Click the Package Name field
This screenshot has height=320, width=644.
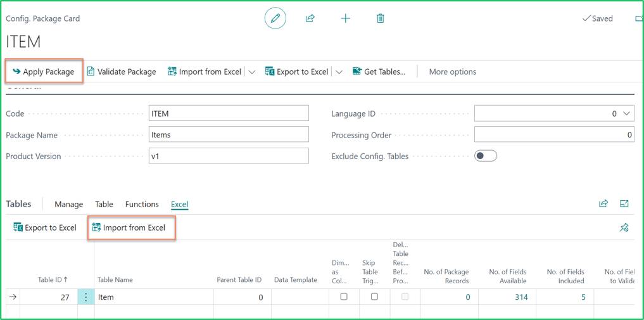(x=229, y=134)
